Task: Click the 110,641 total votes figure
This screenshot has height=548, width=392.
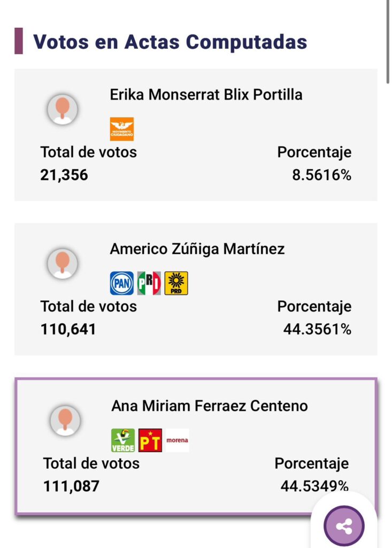Action: click(68, 329)
